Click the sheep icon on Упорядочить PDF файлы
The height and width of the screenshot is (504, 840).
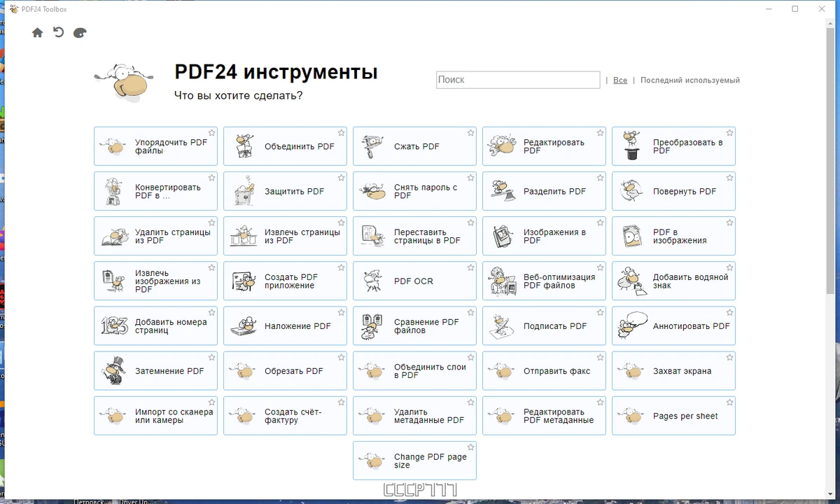pos(113,146)
